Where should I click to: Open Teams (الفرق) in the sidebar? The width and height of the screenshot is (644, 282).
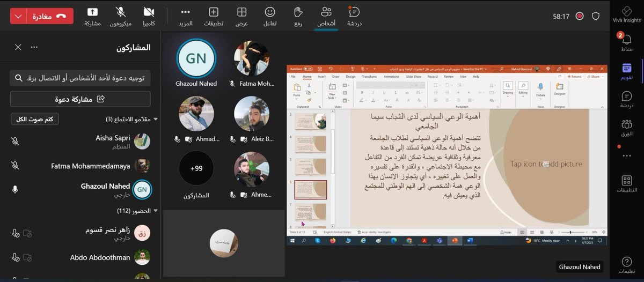click(627, 128)
